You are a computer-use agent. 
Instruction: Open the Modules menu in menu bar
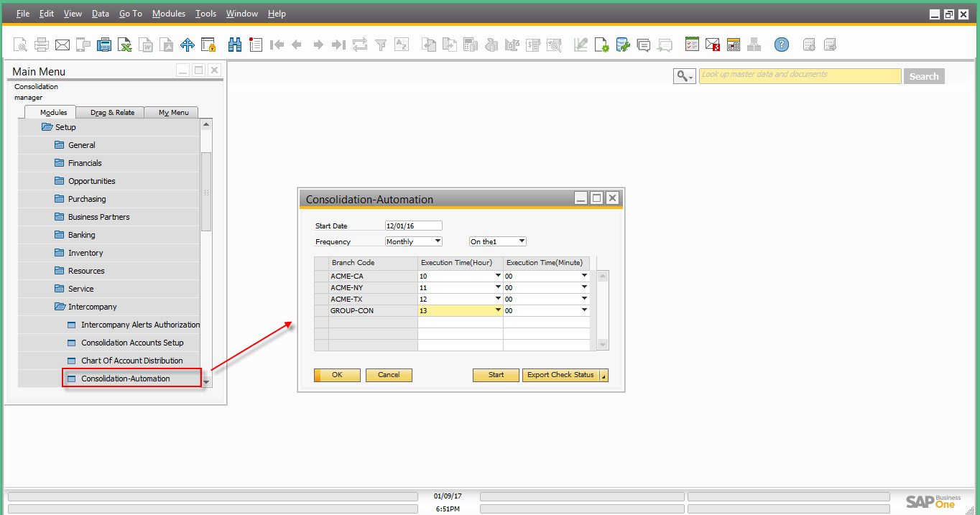point(168,14)
